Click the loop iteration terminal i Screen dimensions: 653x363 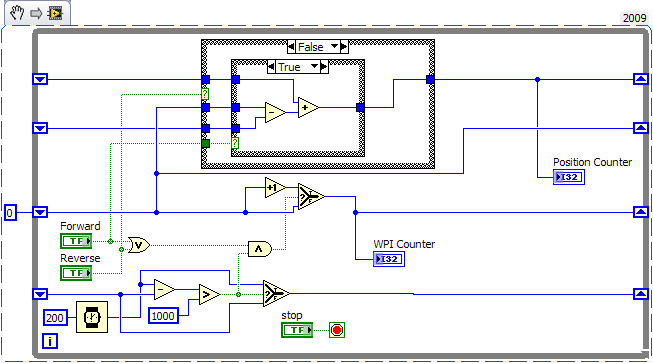pos(50,341)
